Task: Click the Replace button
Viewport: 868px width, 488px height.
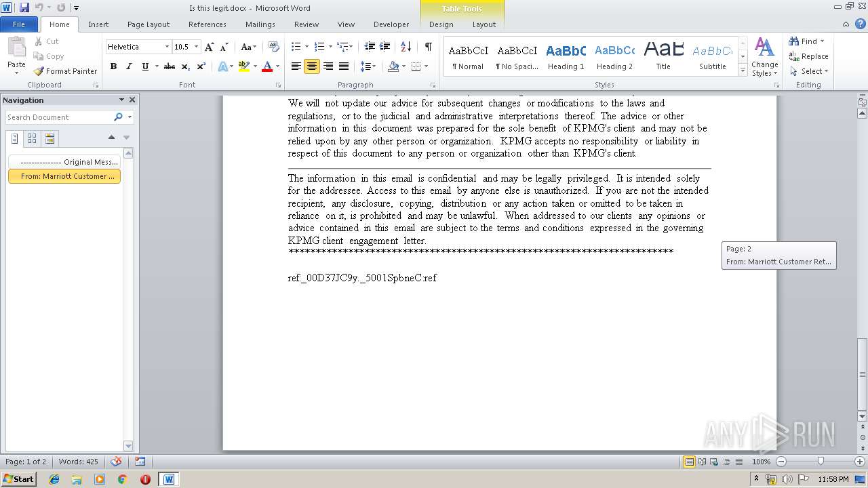Action: tap(809, 56)
